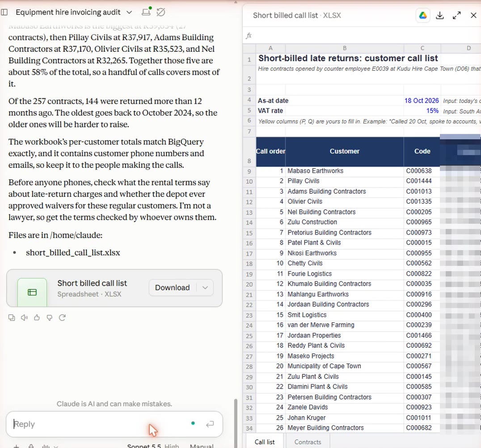This screenshot has width=481, height=448.
Task: Click the '18 Oct 2026' as-at date cell
Action: (x=422, y=101)
